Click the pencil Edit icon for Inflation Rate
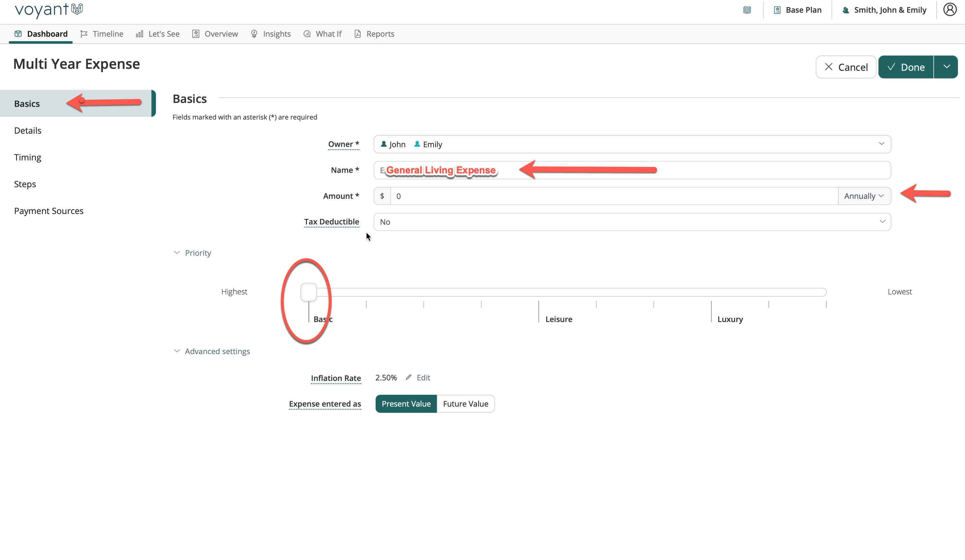Viewport: 965px width, 560px height. [409, 377]
